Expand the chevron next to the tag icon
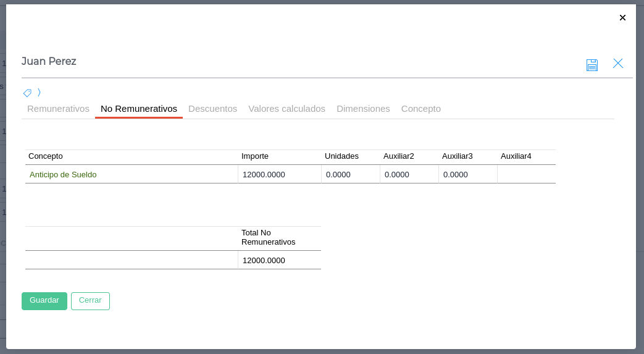Image resolution: width=644 pixels, height=354 pixels. pos(39,92)
